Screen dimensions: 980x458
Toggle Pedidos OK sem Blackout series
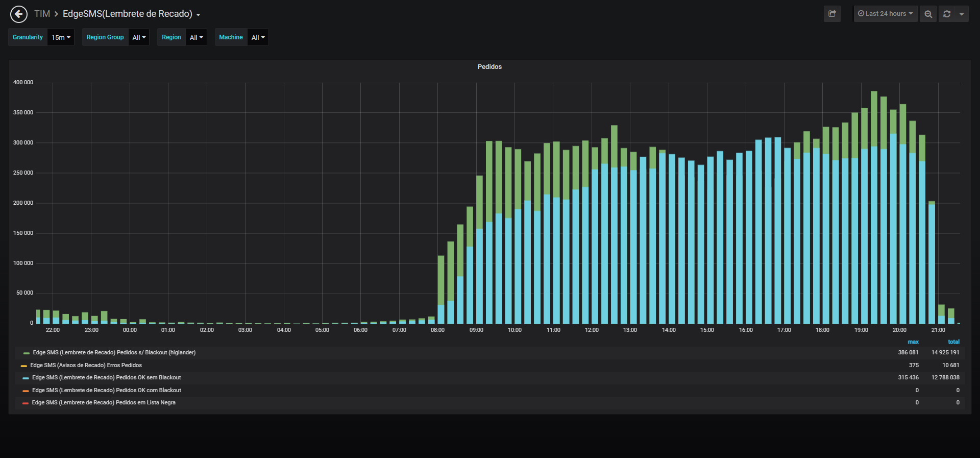click(106, 377)
